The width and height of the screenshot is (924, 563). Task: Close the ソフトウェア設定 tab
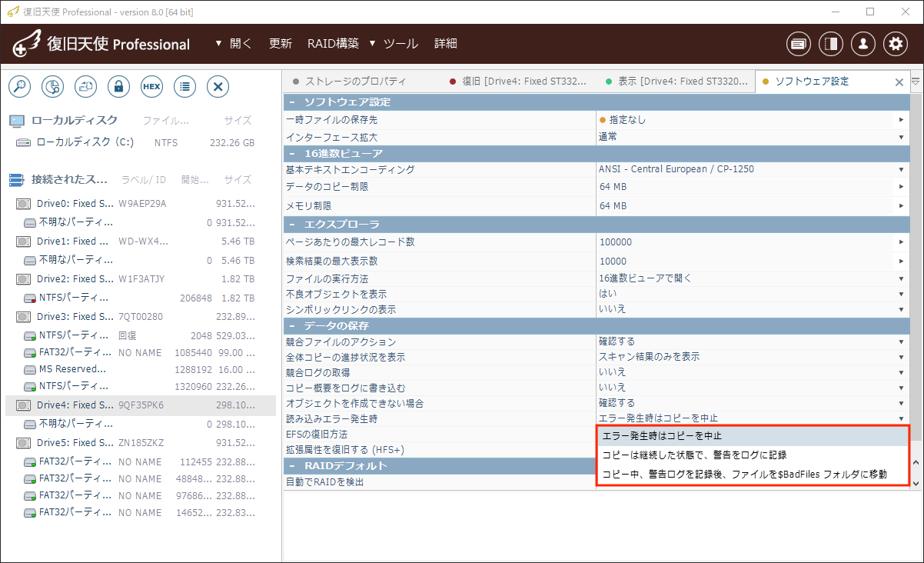[899, 82]
